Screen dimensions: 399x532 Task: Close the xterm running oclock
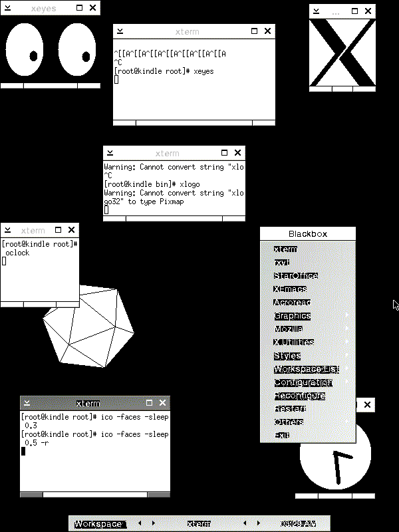[71, 229]
